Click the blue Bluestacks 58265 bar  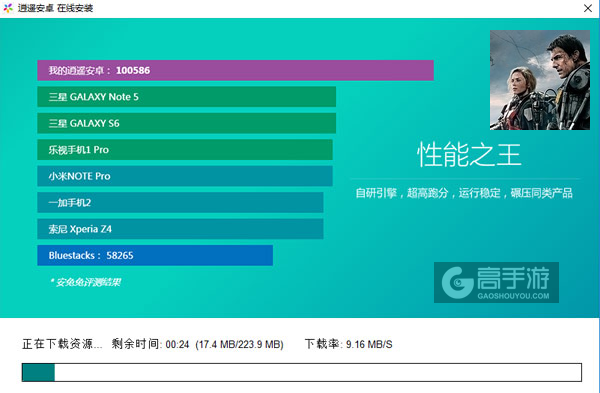point(155,255)
